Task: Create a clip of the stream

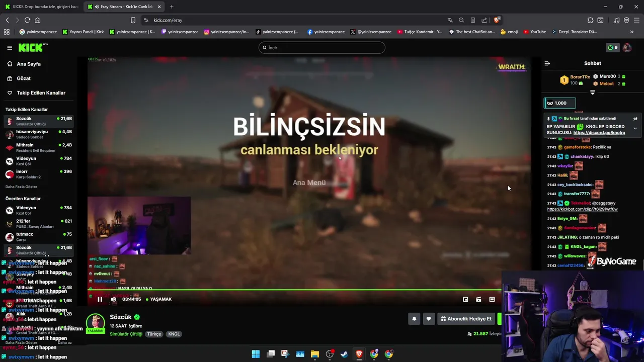Action: pos(478,299)
